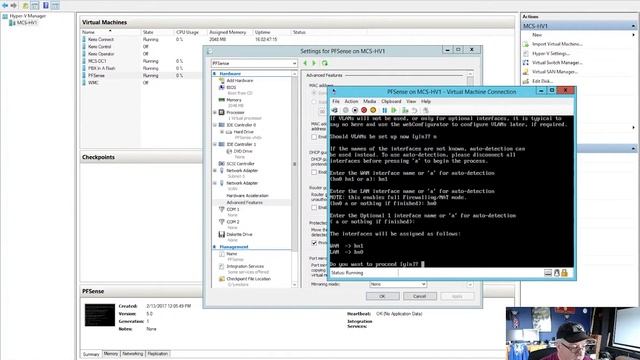Screen dimensions: 640x360
Task: Select BIOS in Settings tree
Action: 231,87
